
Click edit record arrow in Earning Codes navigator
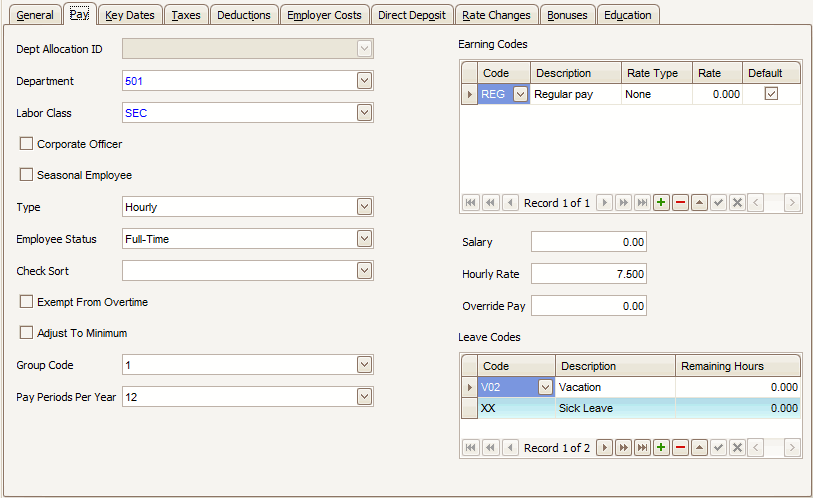[x=699, y=203]
